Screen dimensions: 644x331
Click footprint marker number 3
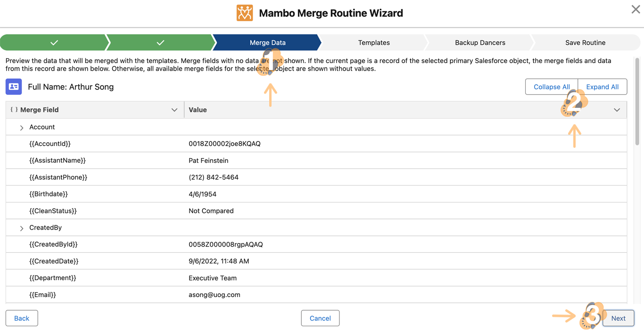[592, 315]
